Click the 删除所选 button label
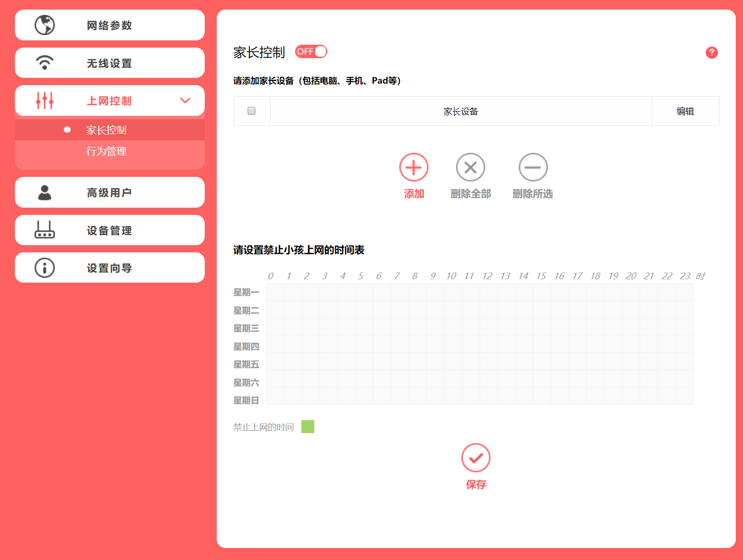This screenshot has height=560, width=743. (x=532, y=194)
